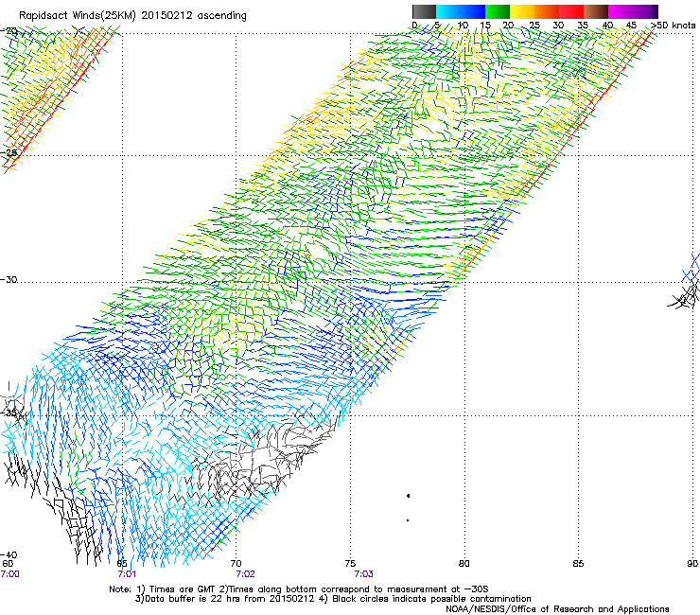Click the '85' longitude label
700x615 pixels.
tap(578, 564)
